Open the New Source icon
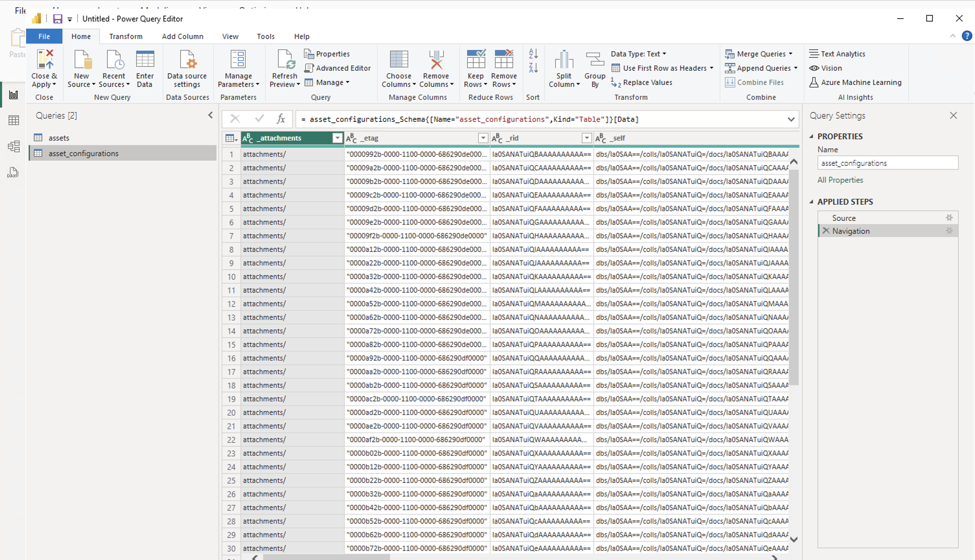This screenshot has height=560, width=975. 82,59
